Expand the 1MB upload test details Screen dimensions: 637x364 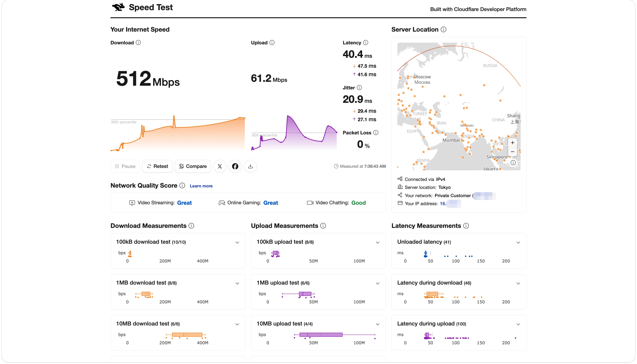pos(378,283)
